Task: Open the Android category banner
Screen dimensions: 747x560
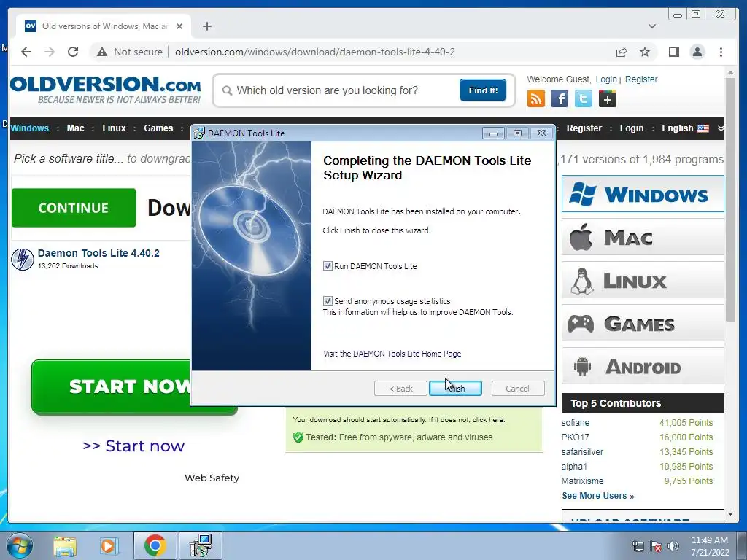Action: tap(643, 366)
